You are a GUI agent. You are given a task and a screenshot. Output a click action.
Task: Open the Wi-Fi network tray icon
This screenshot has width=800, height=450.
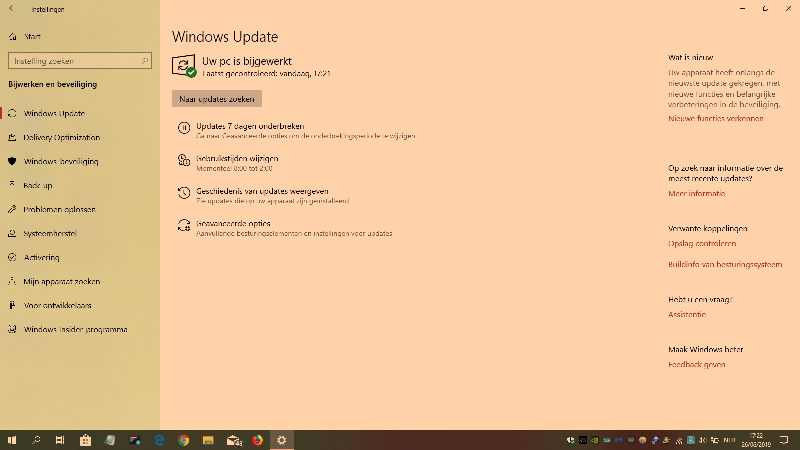pyautogui.click(x=679, y=440)
